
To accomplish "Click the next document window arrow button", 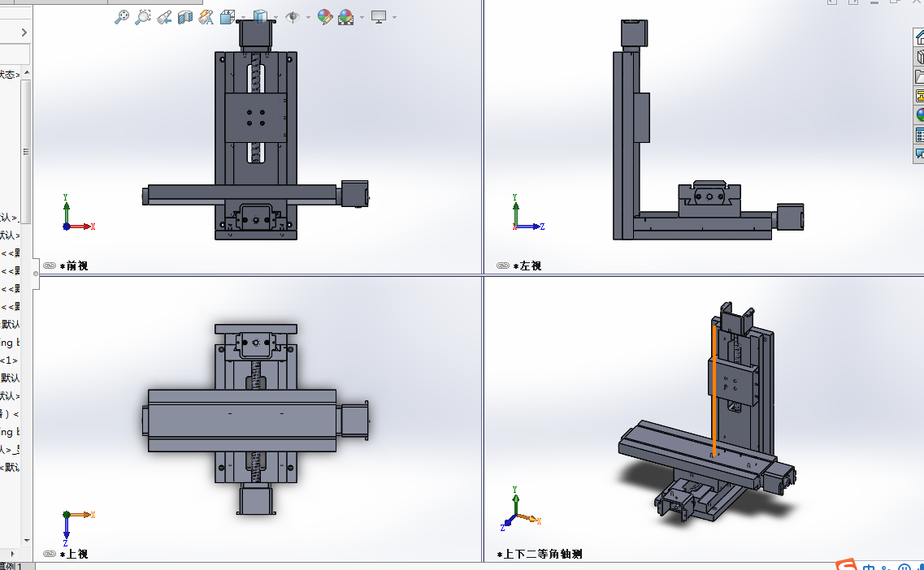I will click(853, 2).
